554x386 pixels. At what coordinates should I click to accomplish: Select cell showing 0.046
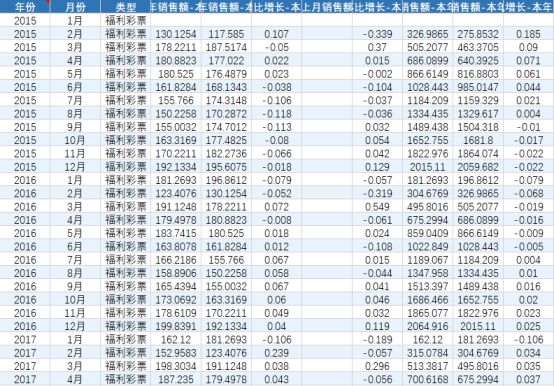point(377,300)
